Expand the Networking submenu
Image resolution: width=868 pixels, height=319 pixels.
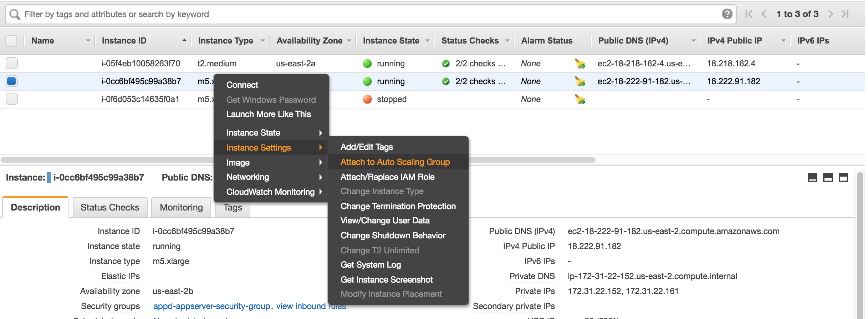[x=271, y=177]
